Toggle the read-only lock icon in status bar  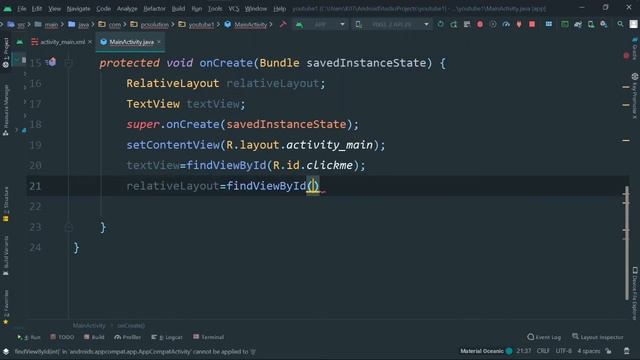pyautogui.click(x=609, y=351)
